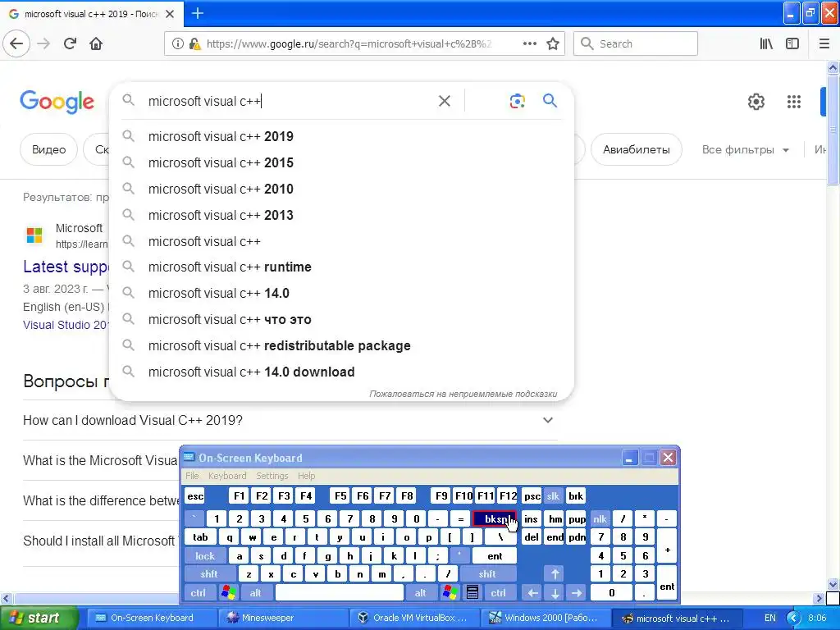
Task: Choose suggestion 'microsoft visual c++ runtime'
Action: pos(341,267)
